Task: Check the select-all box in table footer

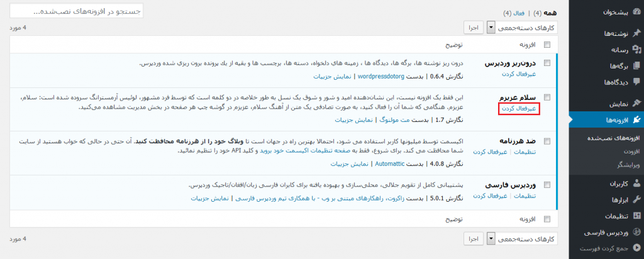Action: click(547, 219)
